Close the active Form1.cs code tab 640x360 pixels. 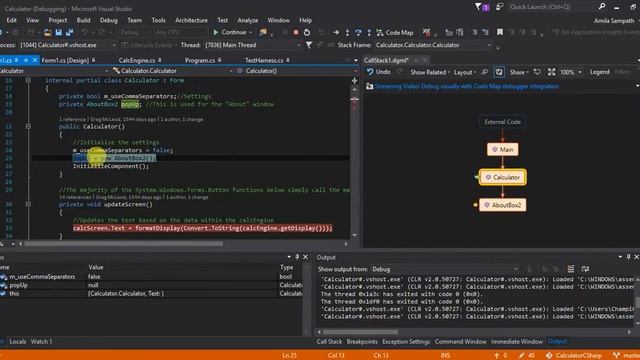tap(35, 60)
